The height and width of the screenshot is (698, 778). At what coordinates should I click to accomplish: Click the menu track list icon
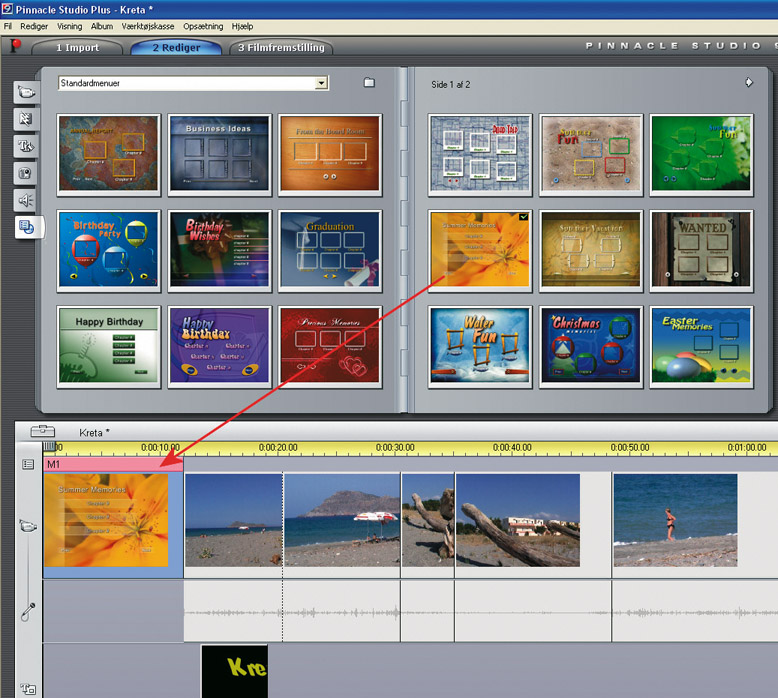click(x=28, y=464)
